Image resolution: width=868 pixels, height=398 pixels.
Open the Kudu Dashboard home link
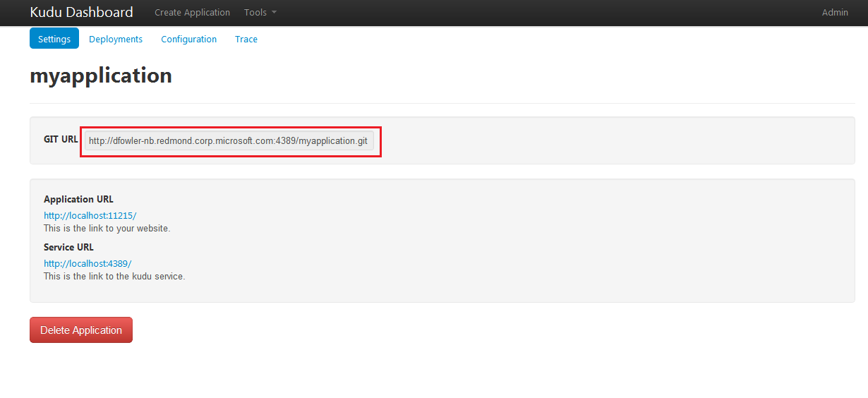(81, 12)
